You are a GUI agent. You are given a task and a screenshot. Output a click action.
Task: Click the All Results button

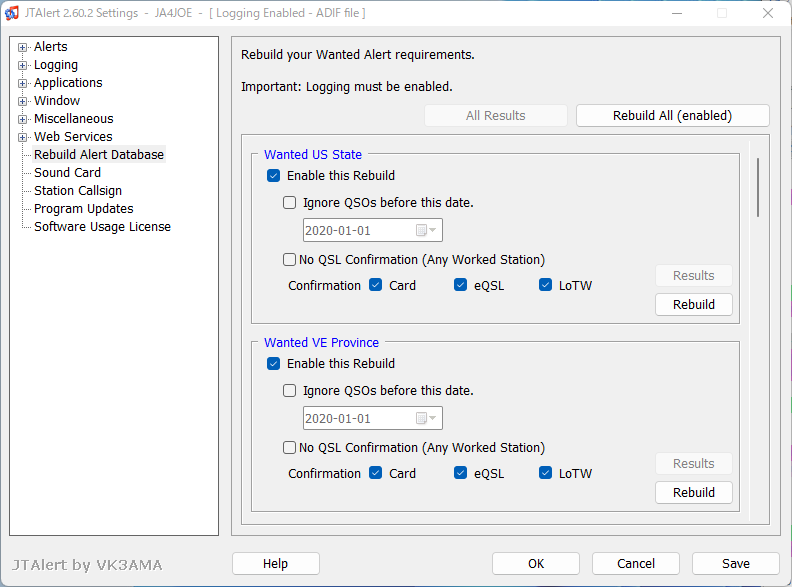click(x=496, y=116)
